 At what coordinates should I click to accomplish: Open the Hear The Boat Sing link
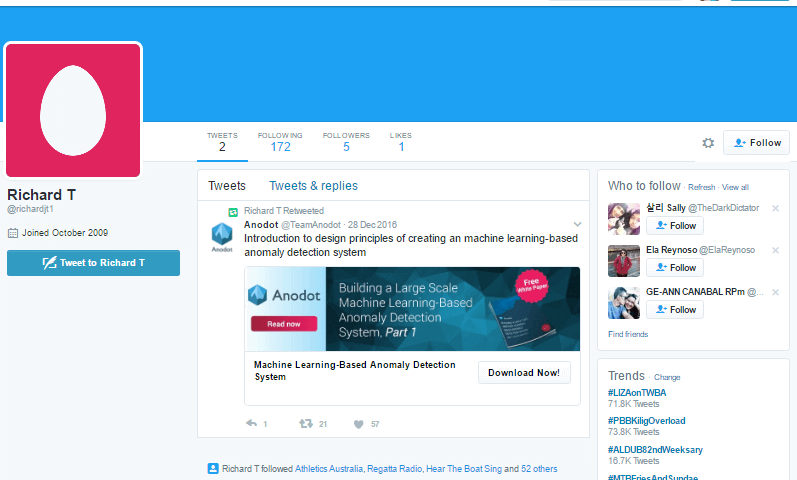[464, 469]
